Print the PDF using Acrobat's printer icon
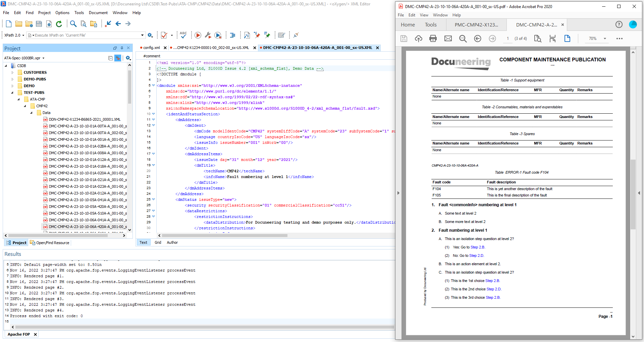Viewport: 644px width, 342px height. 433,39
